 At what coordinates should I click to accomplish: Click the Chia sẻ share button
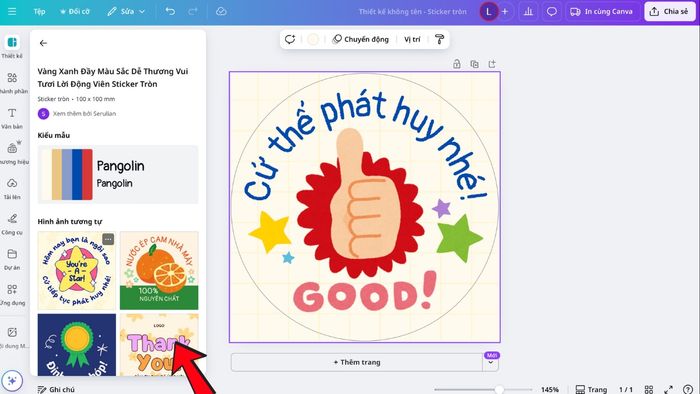point(669,12)
